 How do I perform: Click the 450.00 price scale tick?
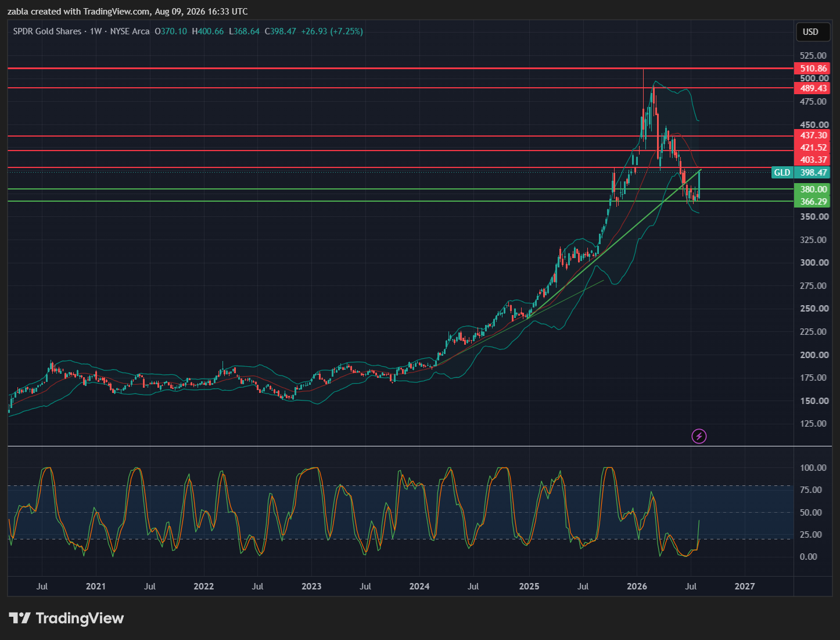pos(813,124)
